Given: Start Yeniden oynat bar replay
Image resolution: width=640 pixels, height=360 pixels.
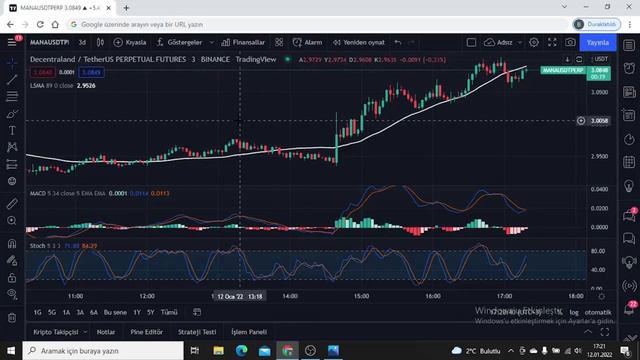Looking at the screenshot, I should [358, 42].
